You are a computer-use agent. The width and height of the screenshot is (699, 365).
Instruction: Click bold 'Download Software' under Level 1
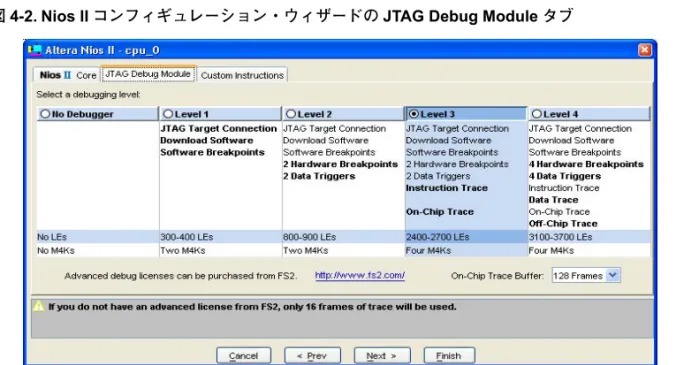point(207,140)
